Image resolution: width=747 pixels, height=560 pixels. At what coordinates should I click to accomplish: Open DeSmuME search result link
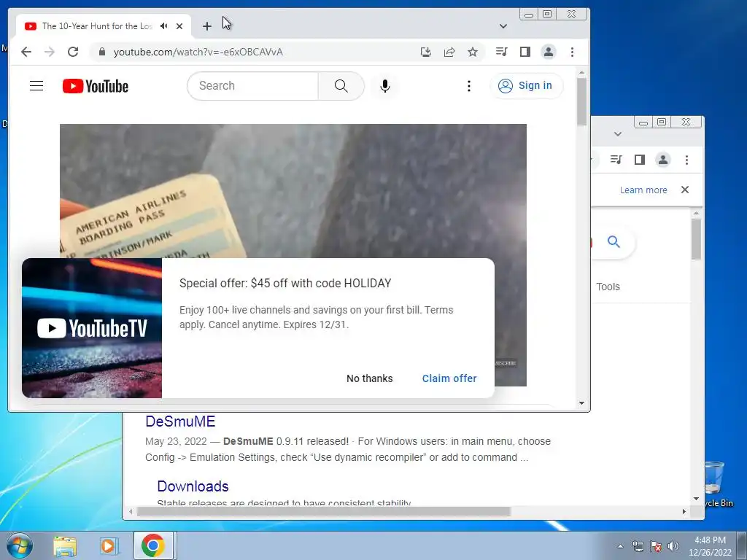point(180,421)
